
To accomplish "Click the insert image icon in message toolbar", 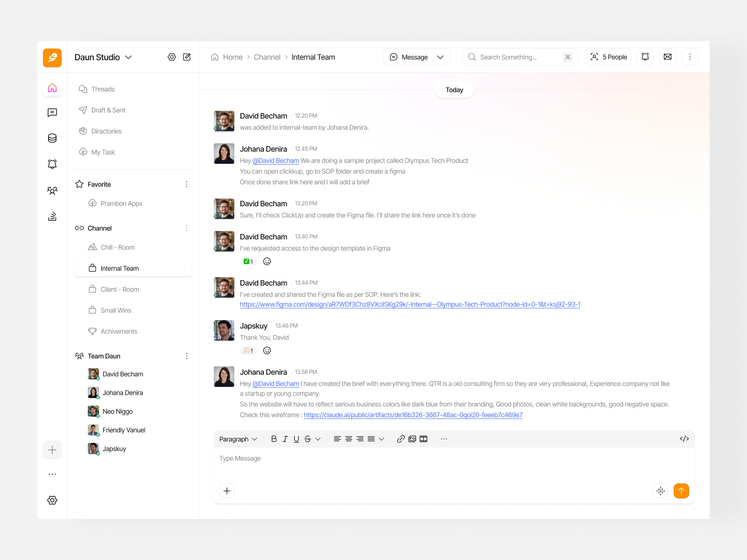I will coord(412,439).
